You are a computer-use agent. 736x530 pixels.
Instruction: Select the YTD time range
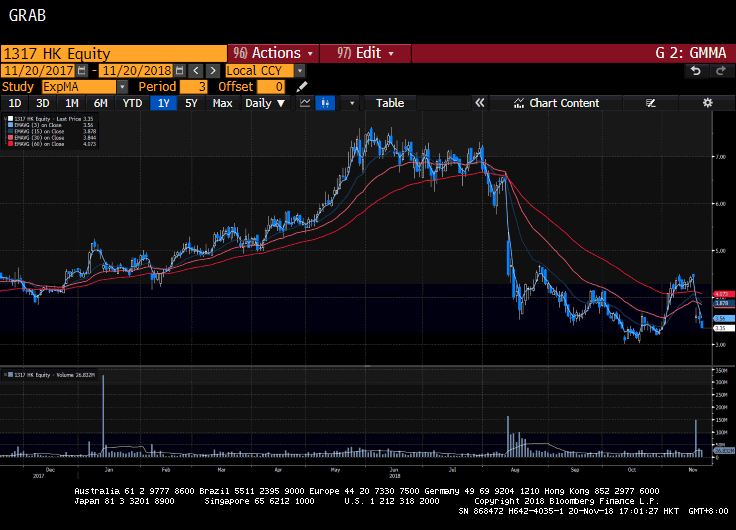pos(132,103)
